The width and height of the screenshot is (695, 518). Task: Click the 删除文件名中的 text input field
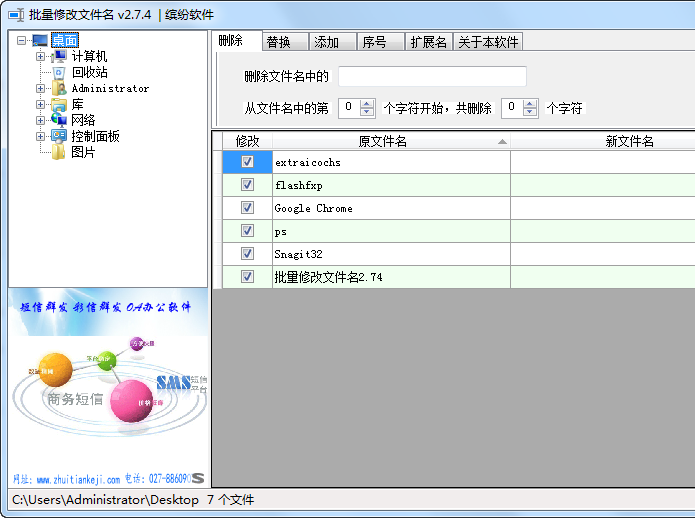tap(432, 76)
